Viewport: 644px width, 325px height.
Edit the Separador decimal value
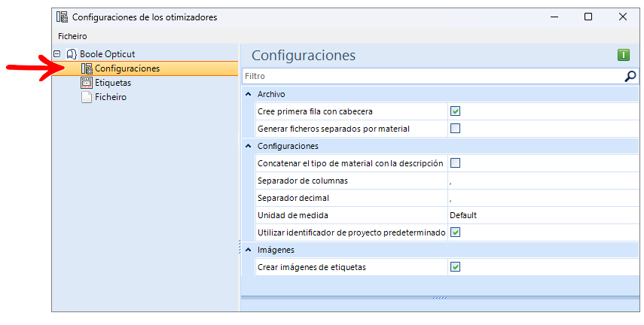click(543, 198)
